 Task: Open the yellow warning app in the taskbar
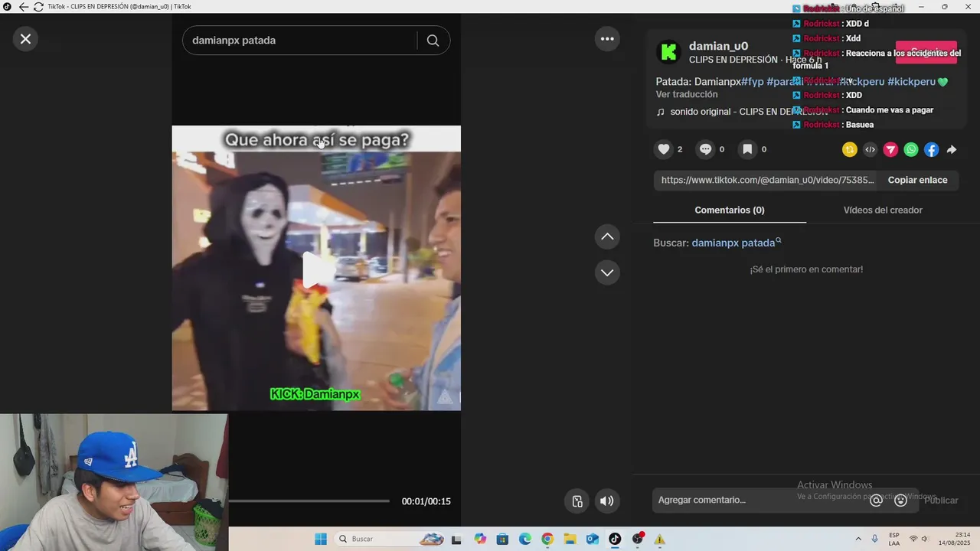(660, 539)
